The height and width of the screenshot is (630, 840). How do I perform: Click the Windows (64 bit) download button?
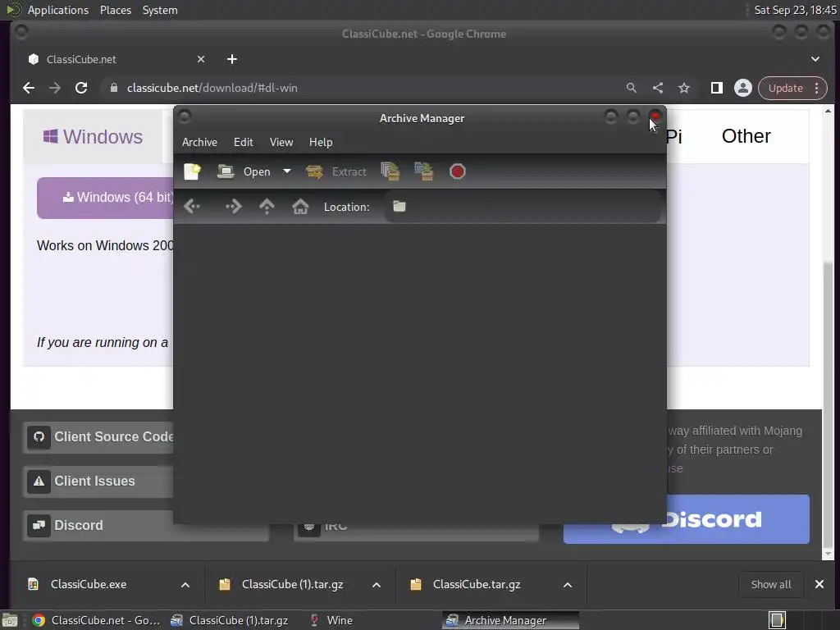click(x=106, y=198)
